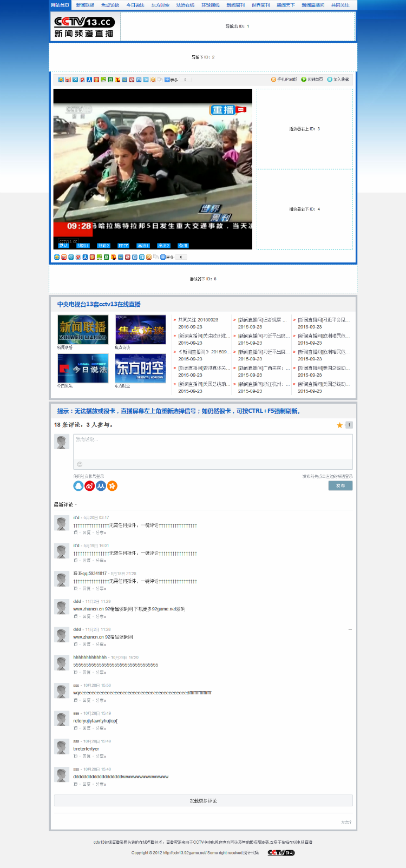Screen dimensions: 406x868
Task: Log in with Renren account icon
Action: [x=101, y=486]
